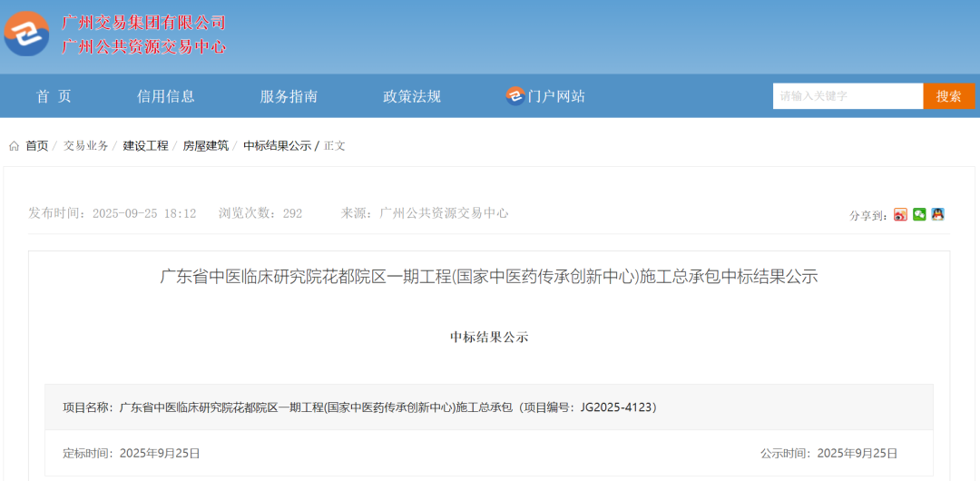The width and height of the screenshot is (980, 481).
Task: Click the project name row with JG2025-4123
Action: click(359, 407)
